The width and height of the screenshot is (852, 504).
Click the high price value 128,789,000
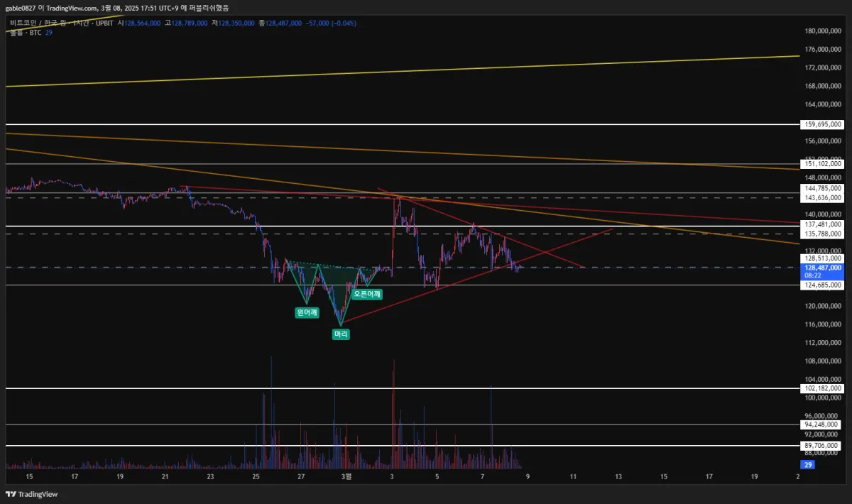(x=190, y=23)
